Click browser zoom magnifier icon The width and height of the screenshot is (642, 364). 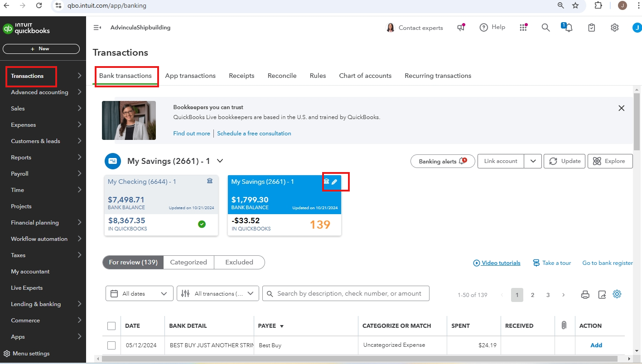561,5
